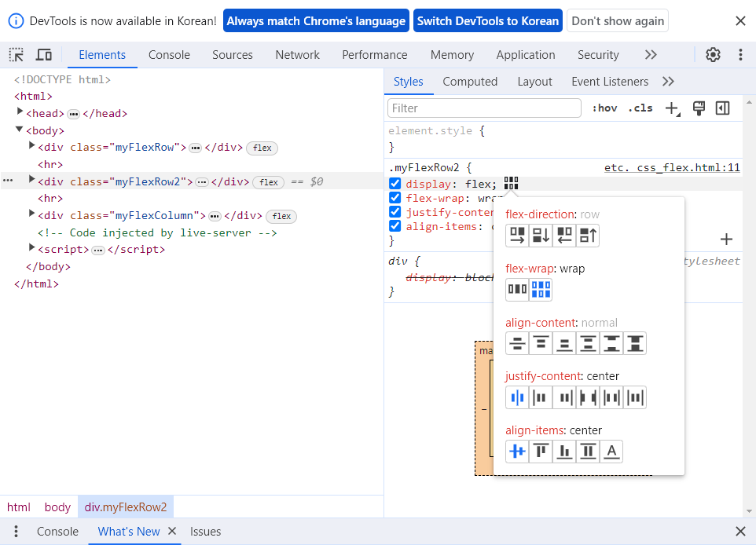Image resolution: width=756 pixels, height=545 pixels.
Task: Select the justify-content center icon
Action: 517,397
